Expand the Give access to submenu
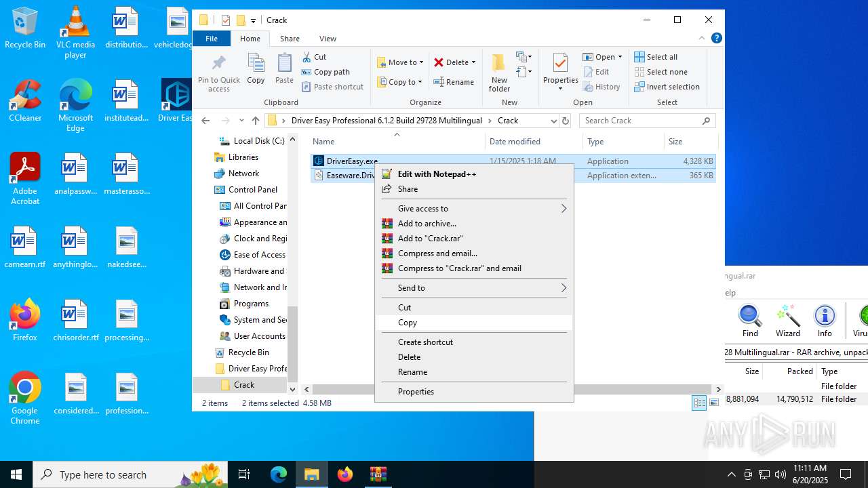Image resolution: width=868 pixels, height=488 pixels. coord(474,209)
